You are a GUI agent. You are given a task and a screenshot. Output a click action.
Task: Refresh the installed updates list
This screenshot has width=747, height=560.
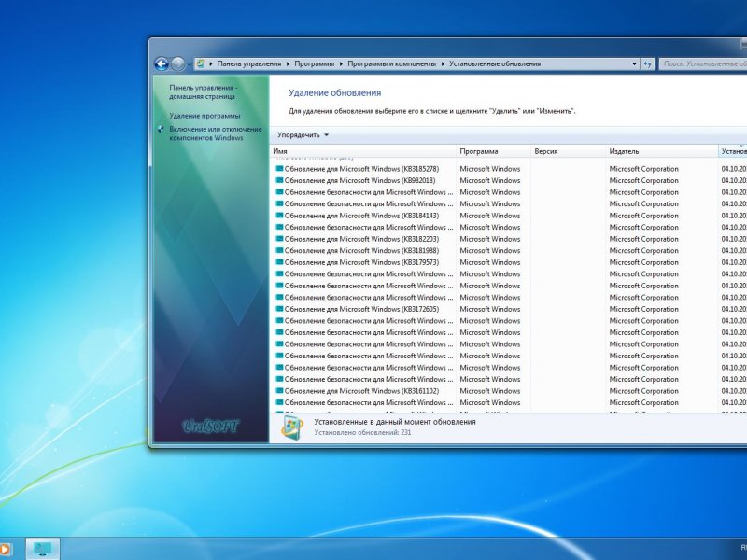pos(647,63)
